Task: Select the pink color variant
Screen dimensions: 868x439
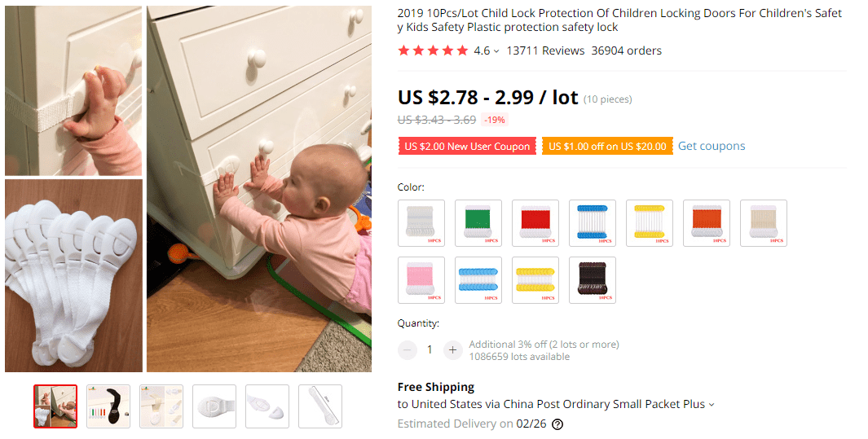Action: pyautogui.click(x=421, y=279)
